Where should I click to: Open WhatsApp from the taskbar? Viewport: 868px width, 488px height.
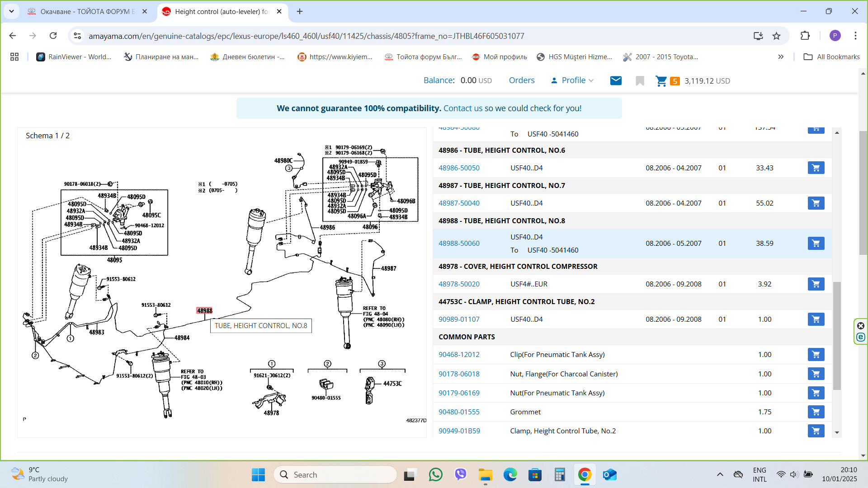pos(435,474)
